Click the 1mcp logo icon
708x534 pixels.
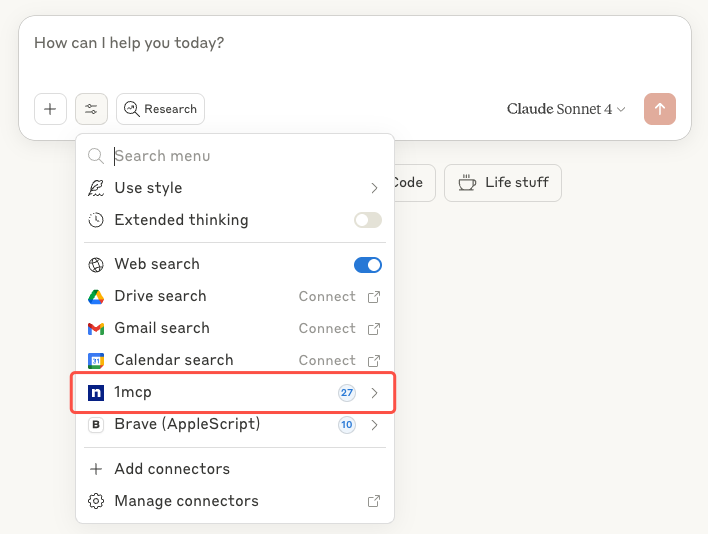tap(96, 393)
